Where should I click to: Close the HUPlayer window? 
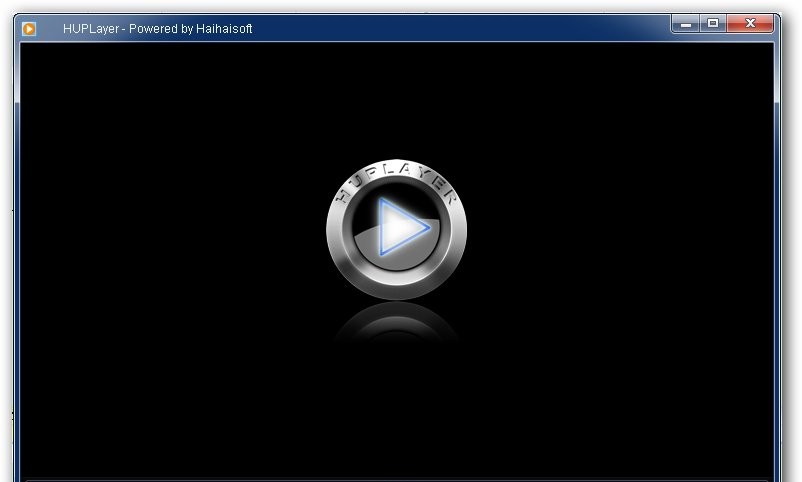point(750,24)
